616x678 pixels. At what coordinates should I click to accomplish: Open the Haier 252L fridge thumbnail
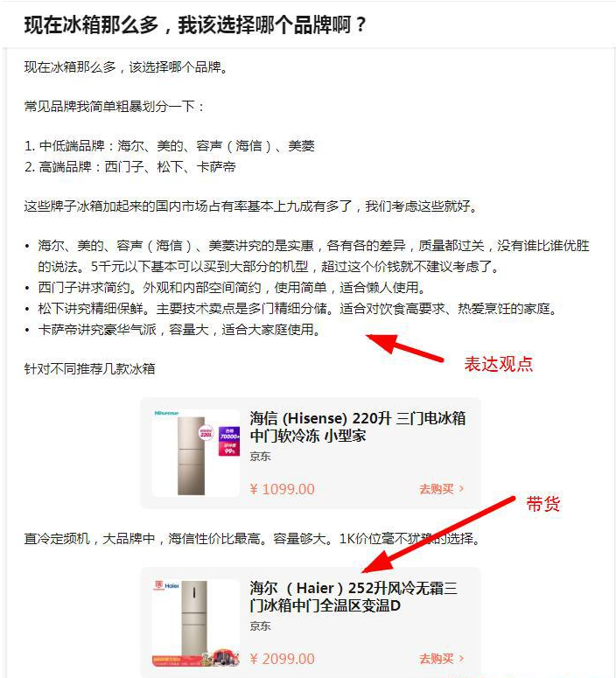(195, 623)
